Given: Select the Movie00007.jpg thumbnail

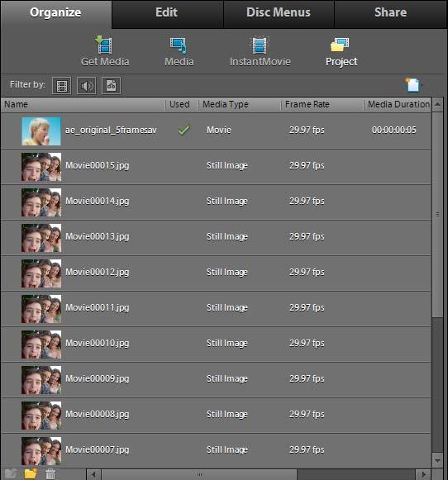Looking at the screenshot, I should pos(41,451).
